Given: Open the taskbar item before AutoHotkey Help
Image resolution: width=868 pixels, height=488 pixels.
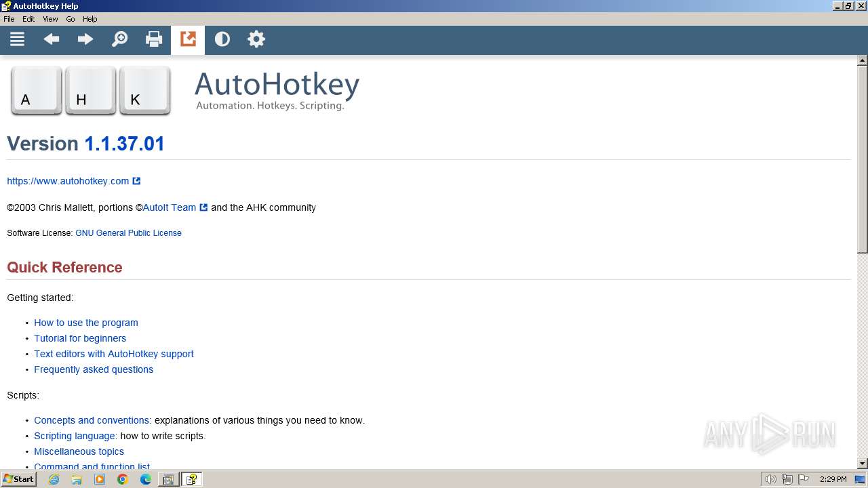Looking at the screenshot, I should [x=168, y=479].
